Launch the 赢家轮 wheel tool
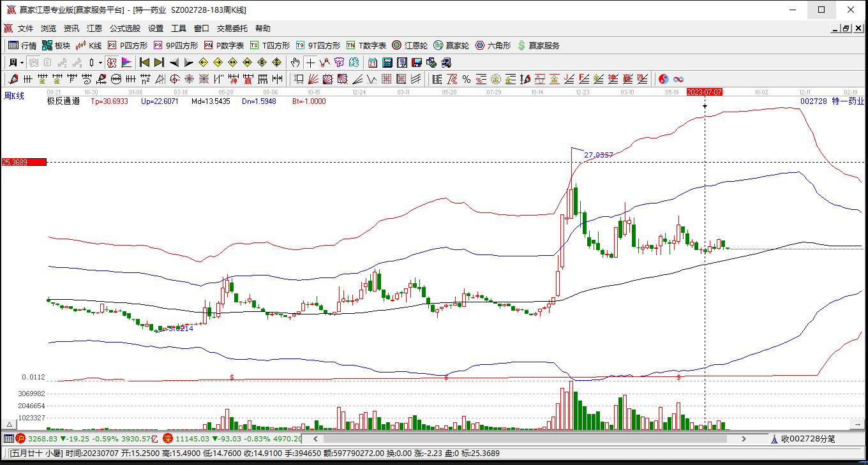Image resolution: width=868 pixels, height=465 pixels. click(451, 45)
